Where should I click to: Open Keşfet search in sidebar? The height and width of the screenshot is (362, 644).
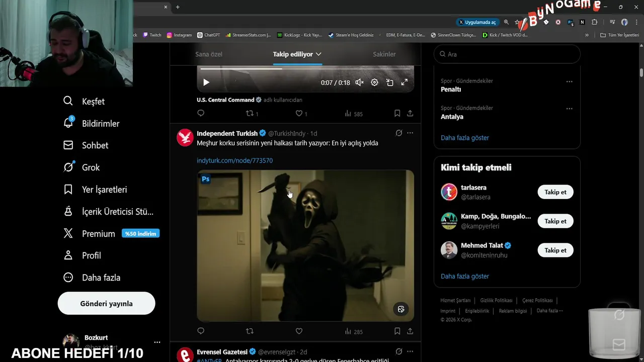[84, 102]
